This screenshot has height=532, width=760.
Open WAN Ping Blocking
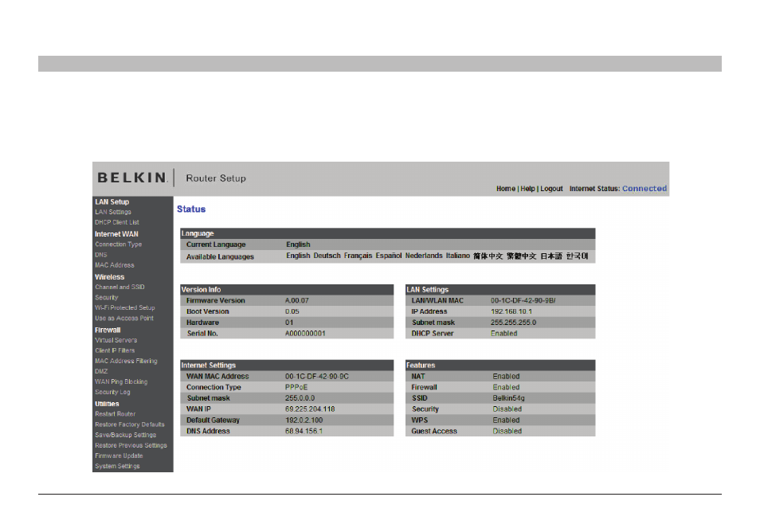coord(121,381)
